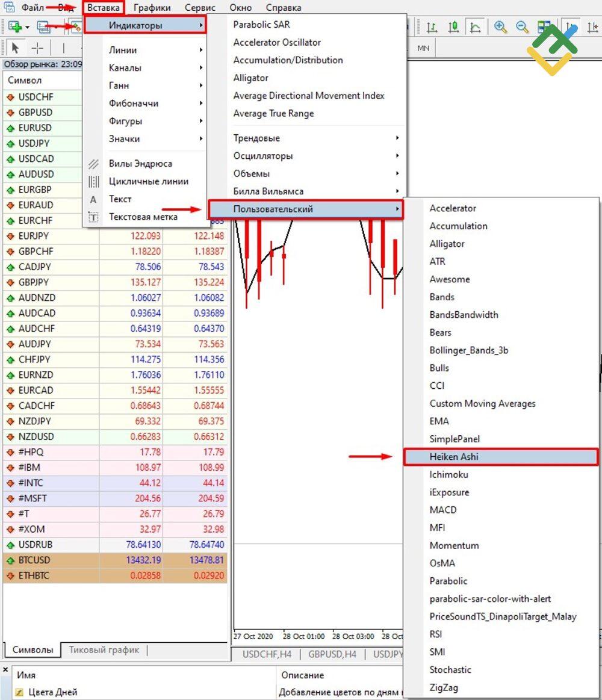Expand the Объемы submenu

coord(306,174)
